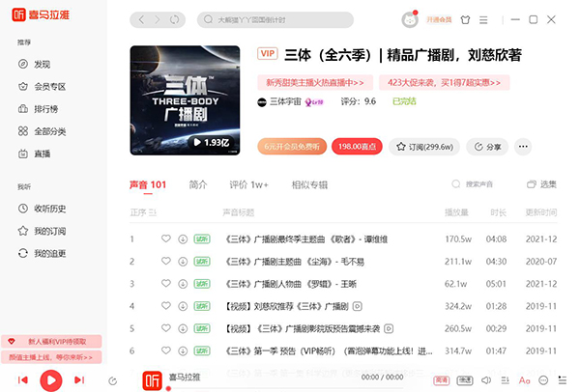The width and height of the screenshot is (580, 392).
Task: Click the 试听 badge on track 1
Action: coord(202,239)
